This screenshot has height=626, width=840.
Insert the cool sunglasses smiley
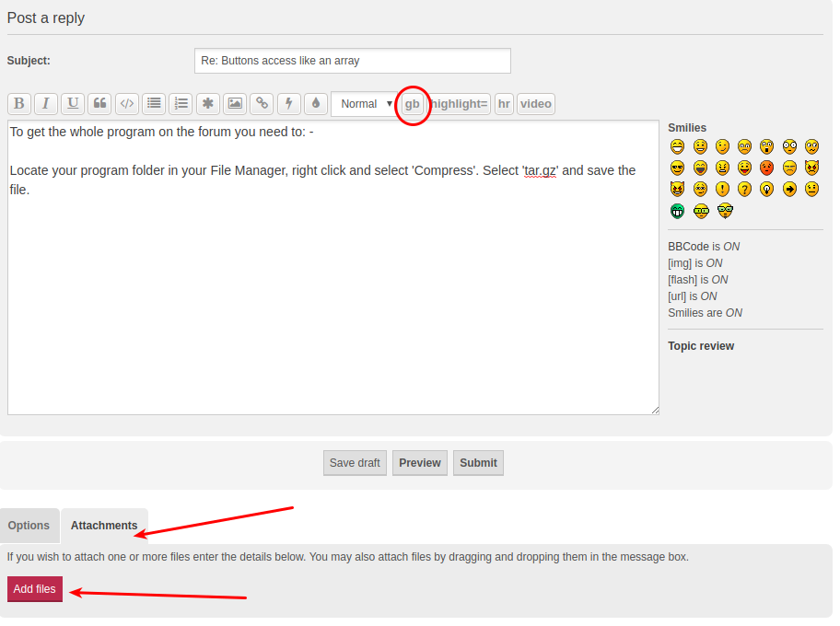tap(678, 168)
